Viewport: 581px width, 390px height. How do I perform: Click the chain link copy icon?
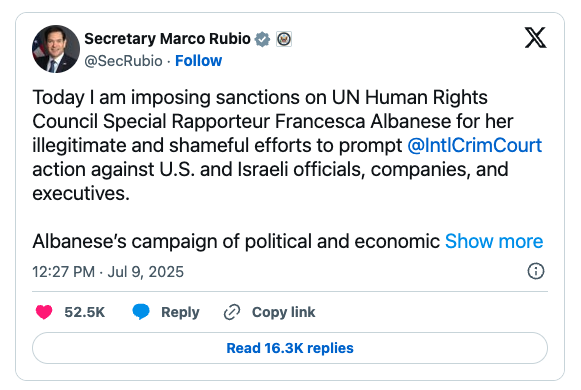point(232,312)
